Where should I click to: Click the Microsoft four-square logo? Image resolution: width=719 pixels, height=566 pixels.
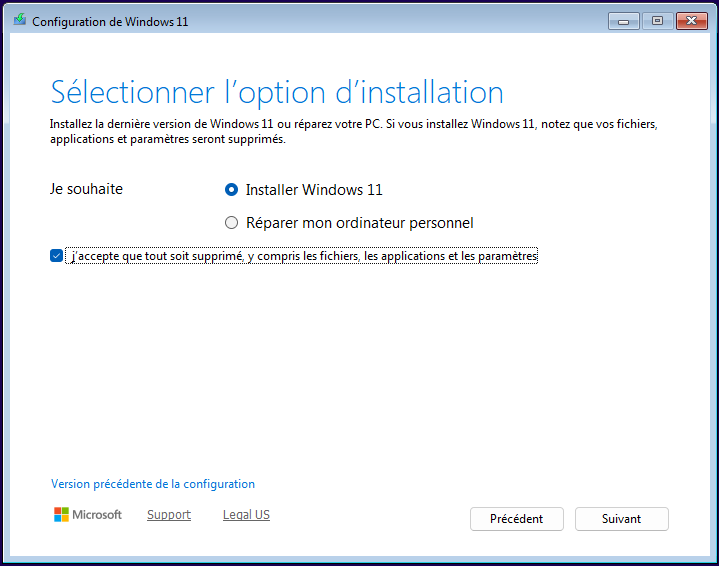(61, 515)
